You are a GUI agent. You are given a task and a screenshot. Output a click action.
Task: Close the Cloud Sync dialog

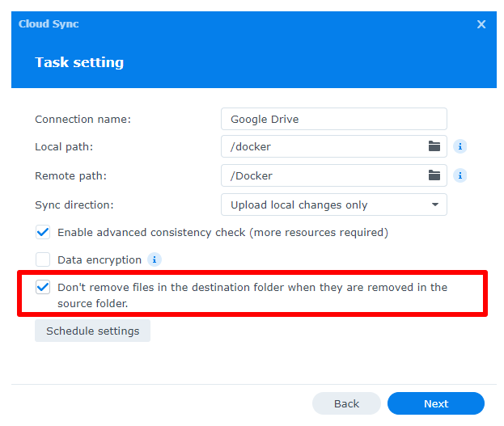481,24
